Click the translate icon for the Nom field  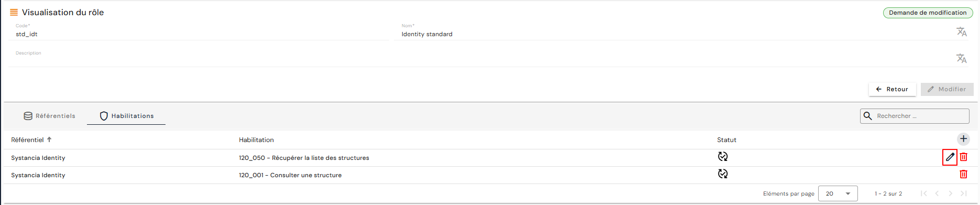(x=962, y=32)
